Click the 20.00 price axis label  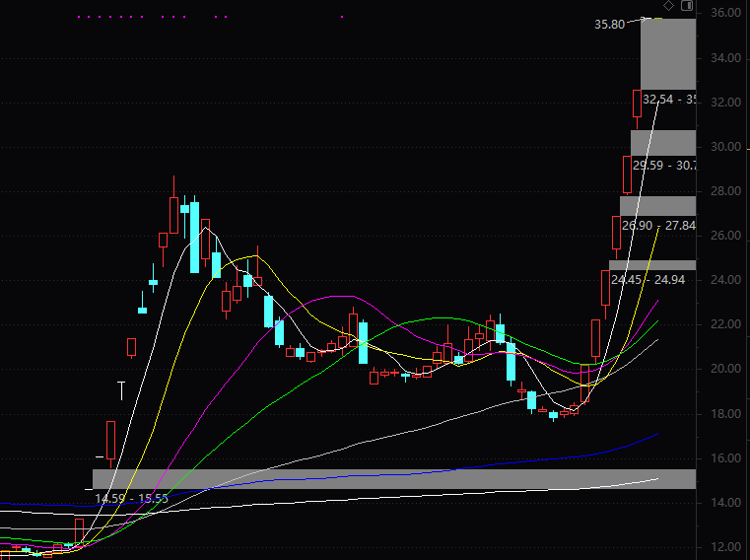725,369
